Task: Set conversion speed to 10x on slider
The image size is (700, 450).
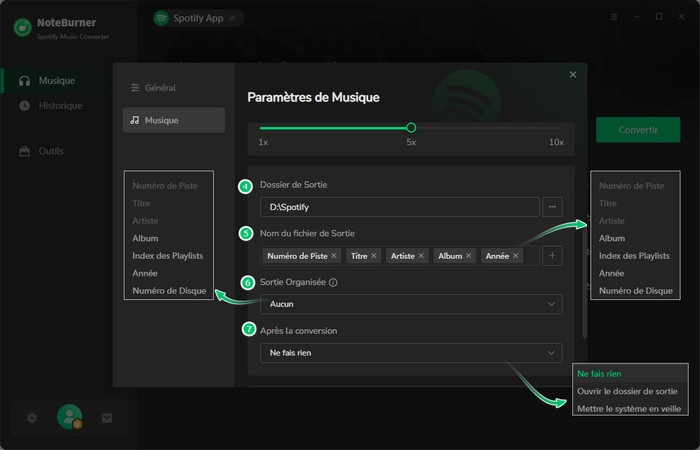Action: [556, 142]
